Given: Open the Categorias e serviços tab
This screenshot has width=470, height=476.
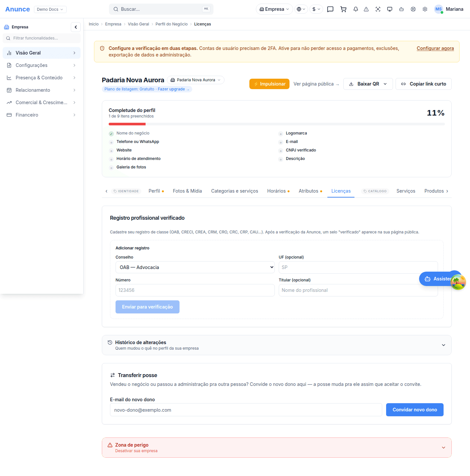Looking at the screenshot, I should point(235,191).
